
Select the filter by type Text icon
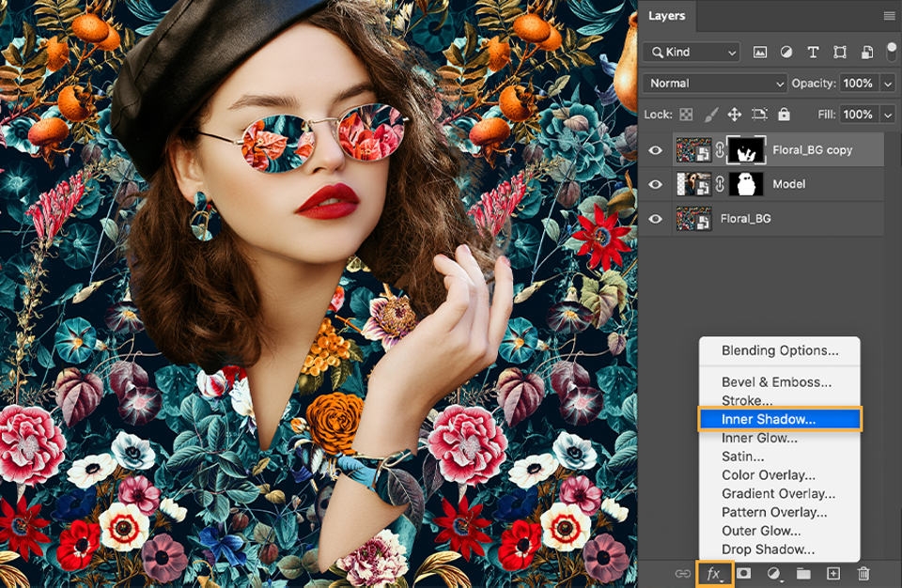pyautogui.click(x=812, y=53)
